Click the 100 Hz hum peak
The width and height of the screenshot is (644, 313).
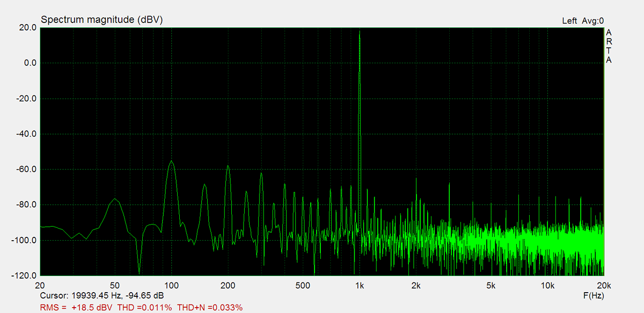pyautogui.click(x=171, y=161)
